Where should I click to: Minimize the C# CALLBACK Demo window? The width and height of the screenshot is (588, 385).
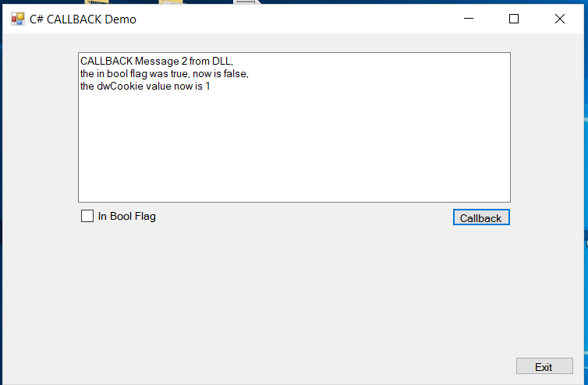[469, 19]
